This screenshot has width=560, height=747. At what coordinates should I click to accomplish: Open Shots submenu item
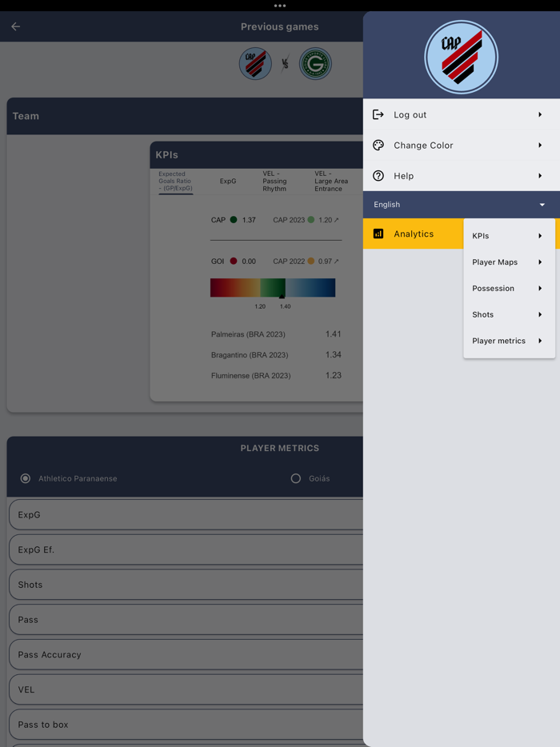[509, 314]
